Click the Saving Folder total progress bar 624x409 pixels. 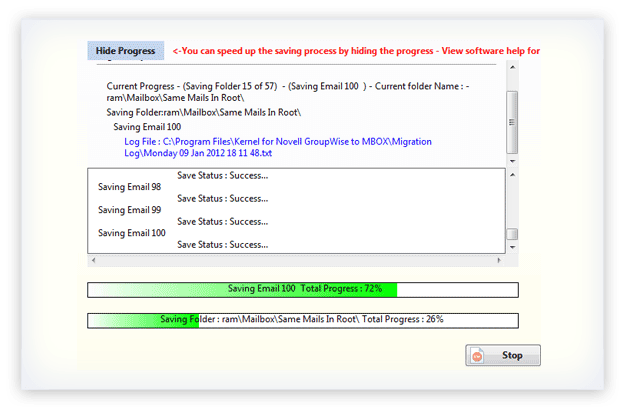303,320
